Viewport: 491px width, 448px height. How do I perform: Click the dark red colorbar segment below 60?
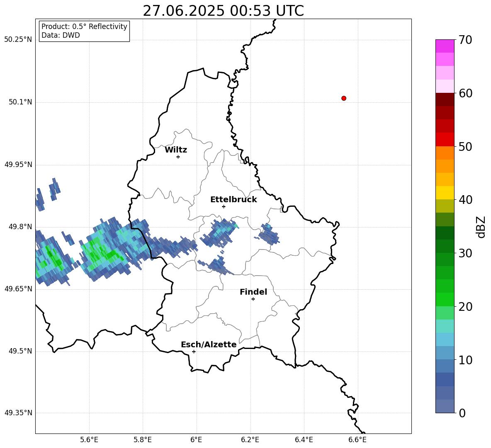pyautogui.click(x=445, y=99)
